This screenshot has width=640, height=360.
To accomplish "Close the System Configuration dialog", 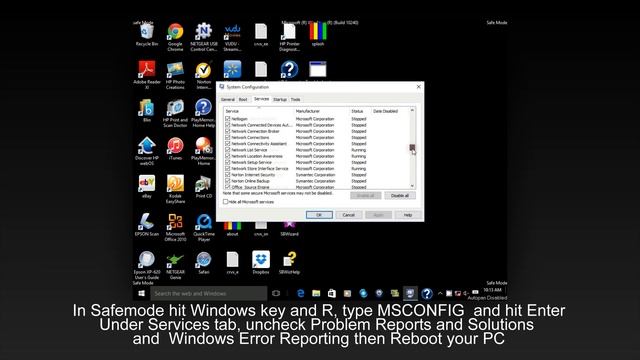I will point(418,87).
